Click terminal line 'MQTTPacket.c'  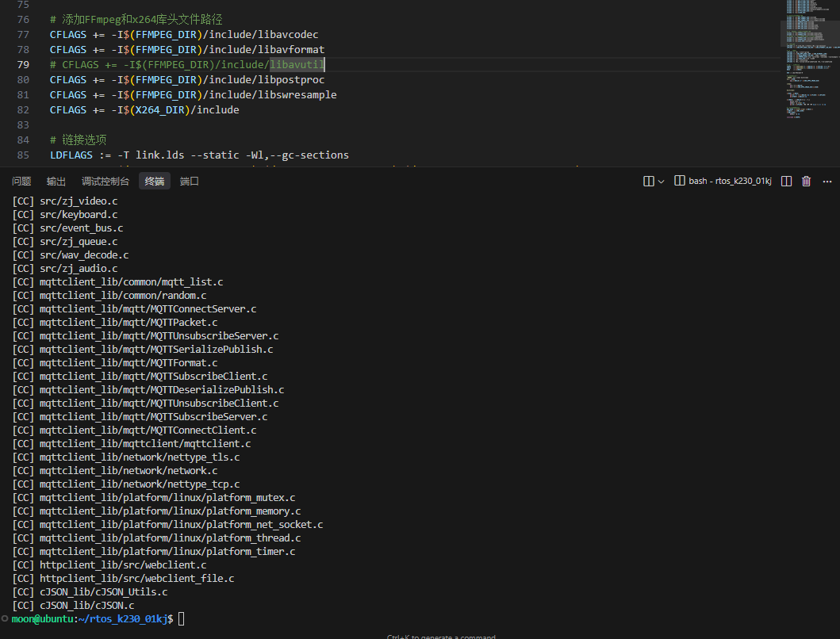[115, 322]
